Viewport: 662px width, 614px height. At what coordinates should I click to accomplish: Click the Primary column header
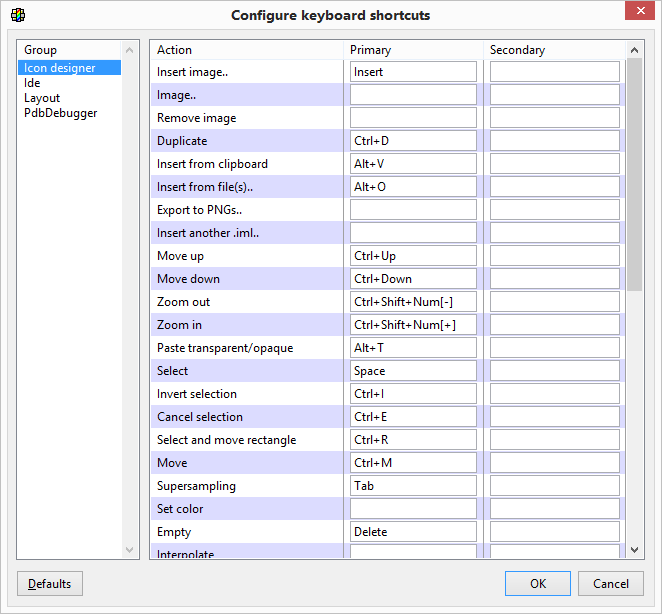pos(370,50)
